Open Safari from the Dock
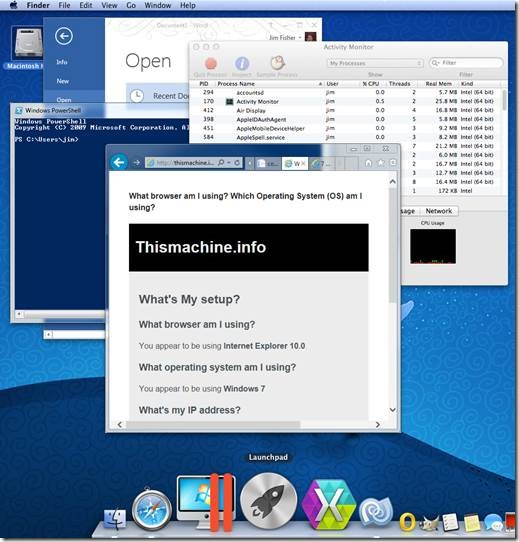Viewport: 519px width, 542px height. coord(151,510)
